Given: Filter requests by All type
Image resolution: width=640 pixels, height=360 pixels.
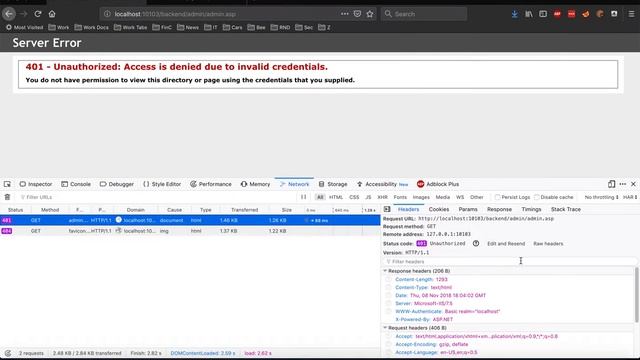Looking at the screenshot, I should (x=320, y=197).
